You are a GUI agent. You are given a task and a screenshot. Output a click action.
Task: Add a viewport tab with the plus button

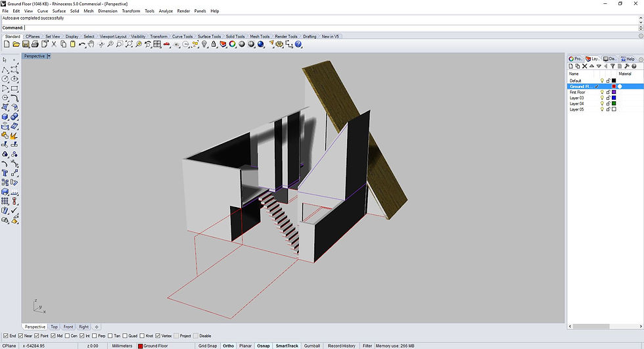tap(97, 327)
